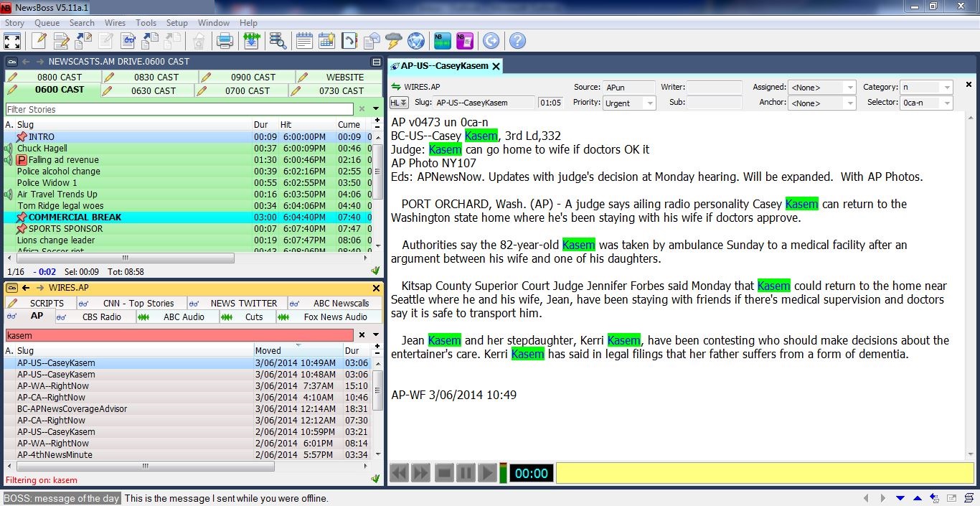Click the chain link icon in WIRES.AP pane

(11, 288)
